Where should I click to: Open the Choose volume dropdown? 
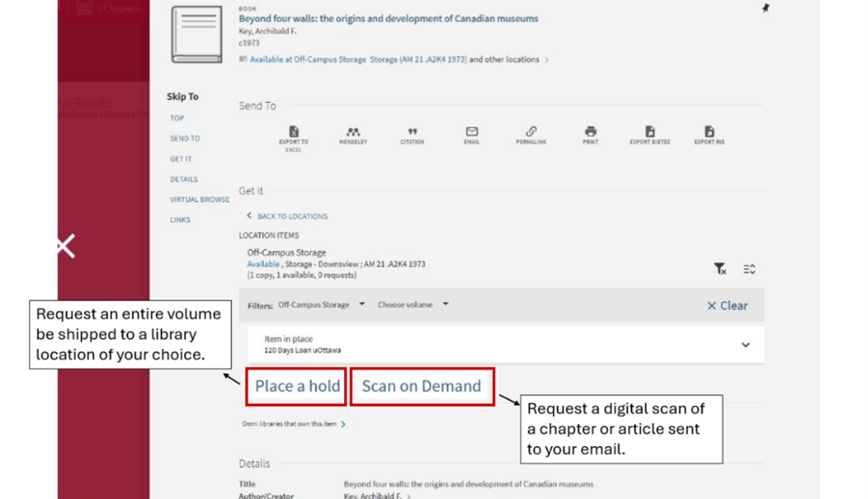click(413, 305)
